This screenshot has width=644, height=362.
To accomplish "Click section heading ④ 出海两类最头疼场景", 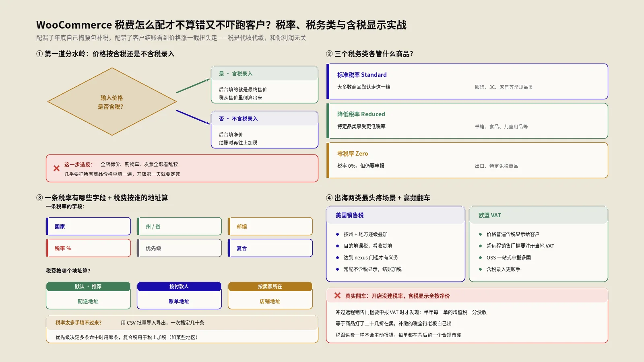I will 378,198.
